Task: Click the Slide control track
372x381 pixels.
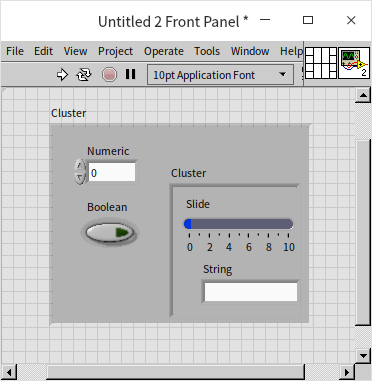Action: (238, 224)
